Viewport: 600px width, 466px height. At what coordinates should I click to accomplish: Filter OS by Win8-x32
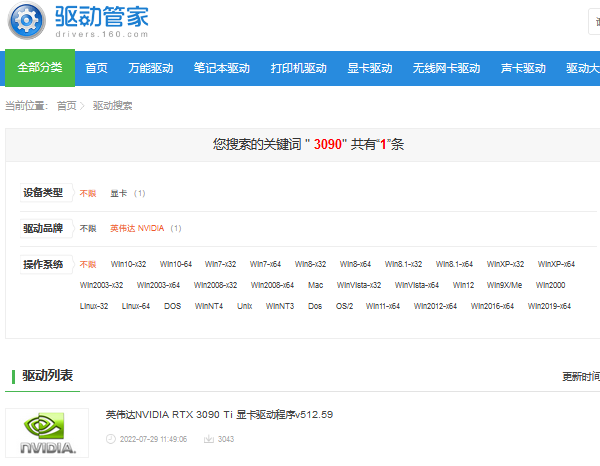(x=310, y=264)
